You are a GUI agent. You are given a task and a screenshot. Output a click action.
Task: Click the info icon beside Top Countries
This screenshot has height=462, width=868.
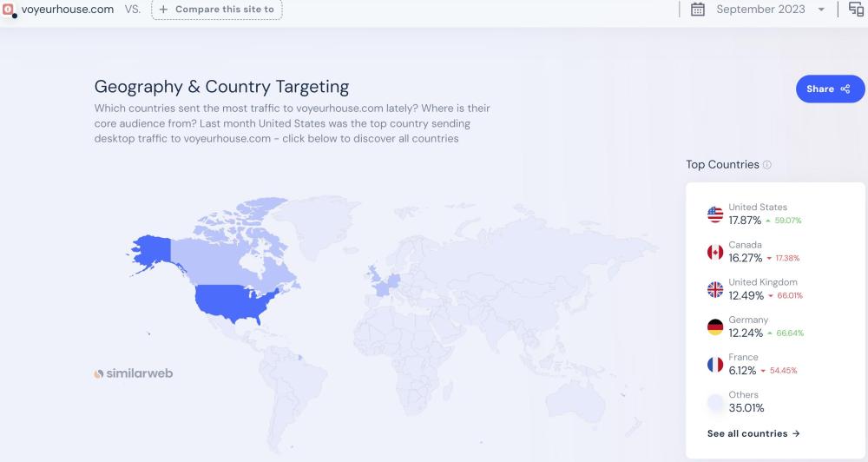click(x=767, y=165)
